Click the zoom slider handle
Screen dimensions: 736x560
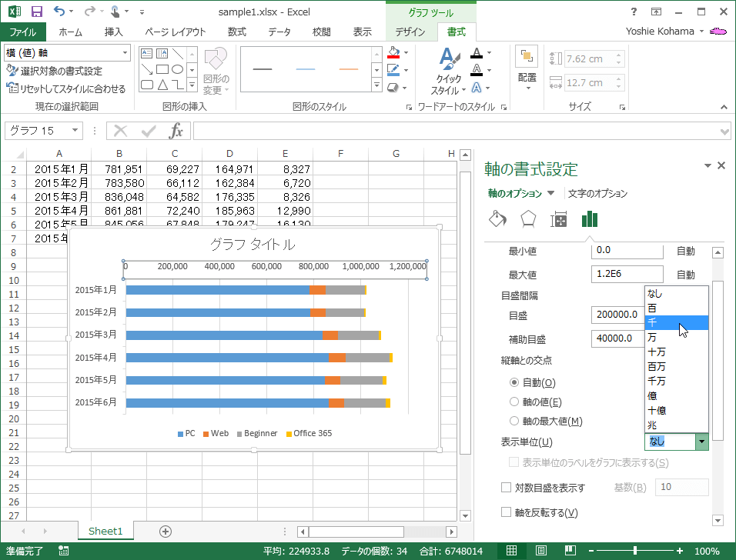[x=634, y=550]
